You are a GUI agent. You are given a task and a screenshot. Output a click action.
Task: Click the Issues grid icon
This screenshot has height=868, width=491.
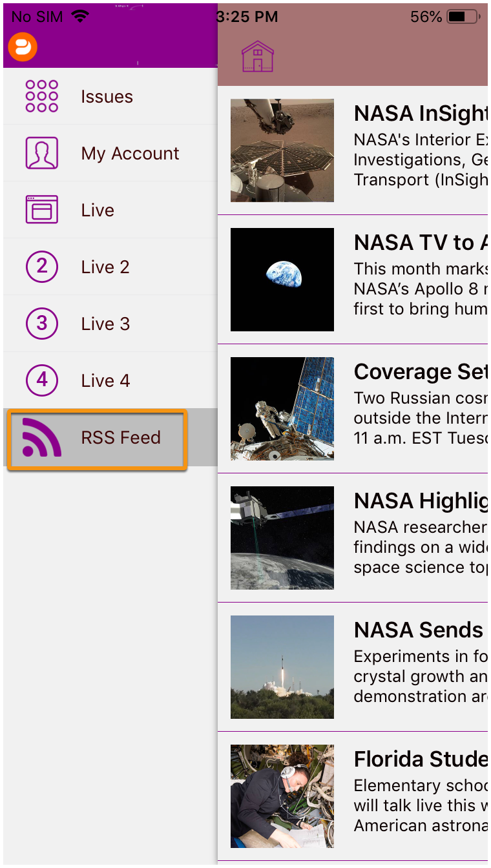tap(42, 96)
